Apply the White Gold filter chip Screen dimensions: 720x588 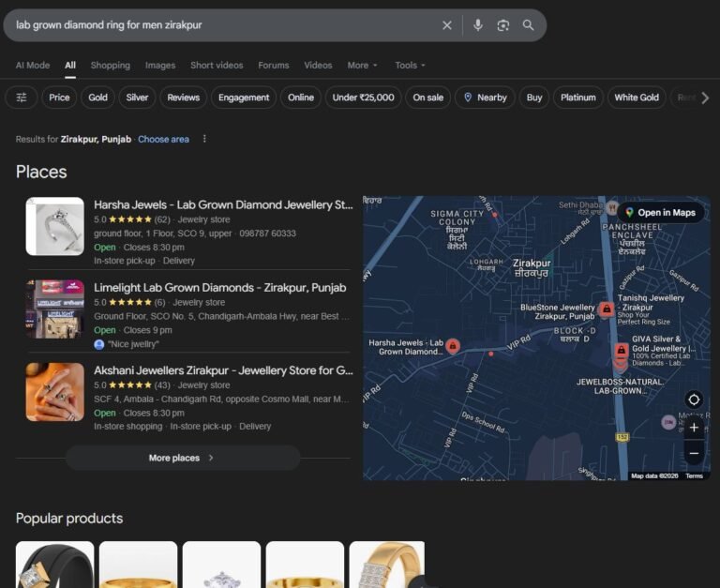[637, 98]
